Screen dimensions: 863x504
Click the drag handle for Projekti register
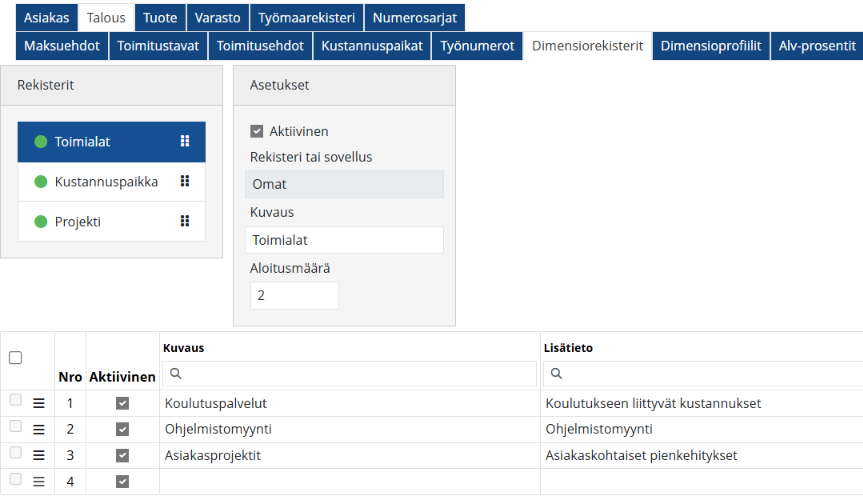tap(184, 222)
